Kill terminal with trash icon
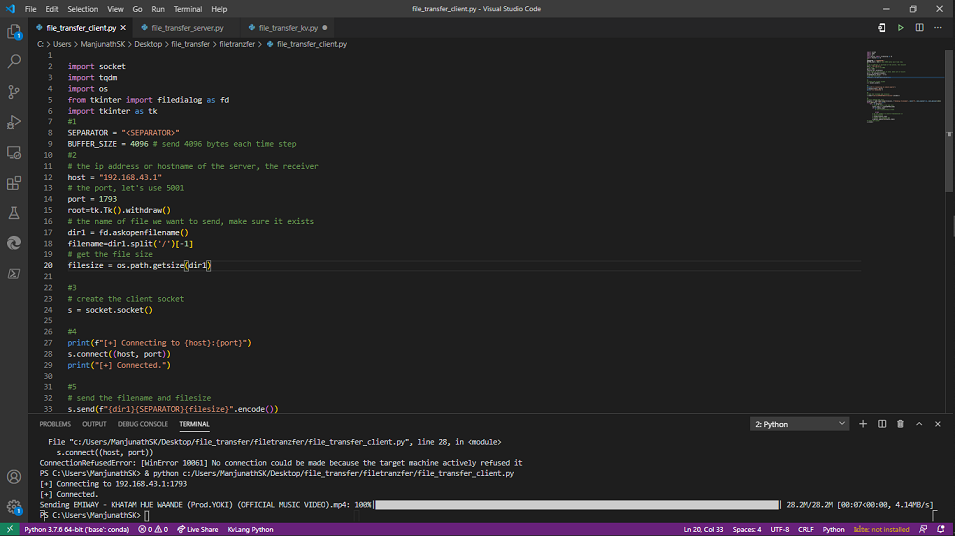The width and height of the screenshot is (955, 536). pyautogui.click(x=900, y=424)
